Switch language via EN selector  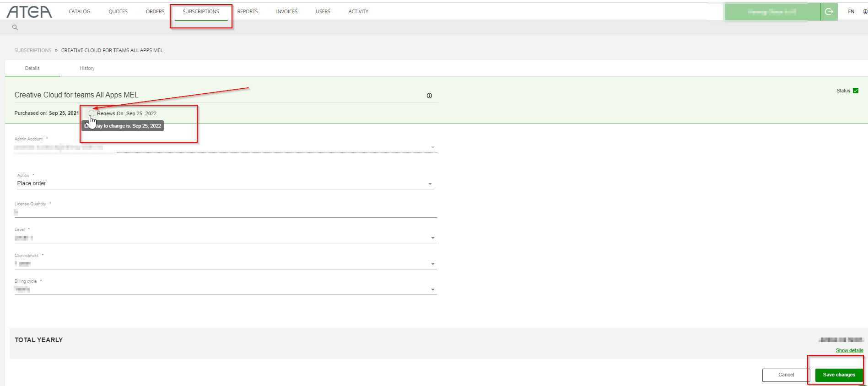point(851,11)
